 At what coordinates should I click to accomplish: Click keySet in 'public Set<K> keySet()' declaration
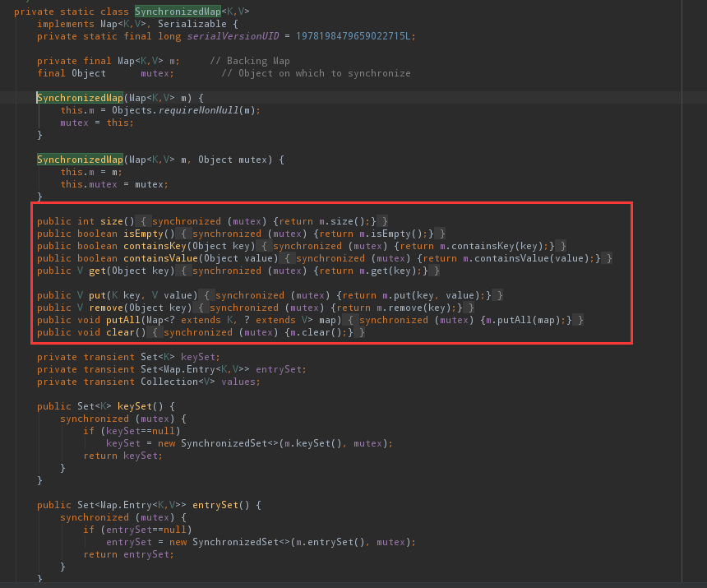click(x=134, y=406)
